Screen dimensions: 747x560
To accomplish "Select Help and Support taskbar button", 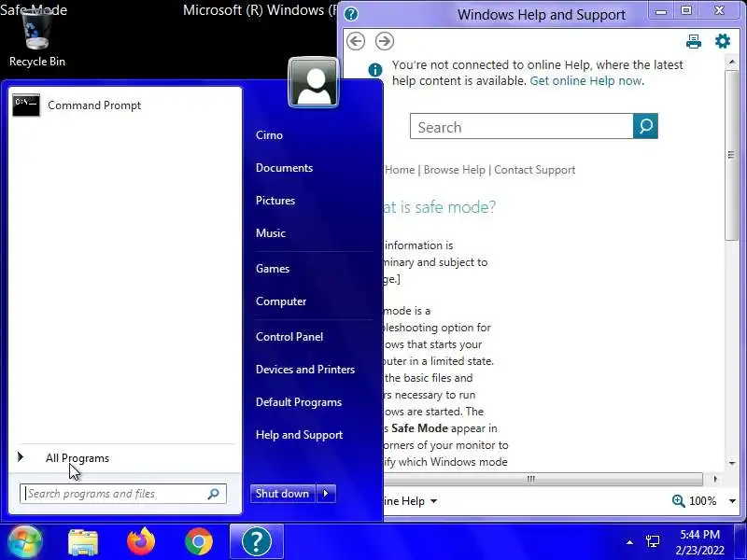I will pyautogui.click(x=257, y=541).
